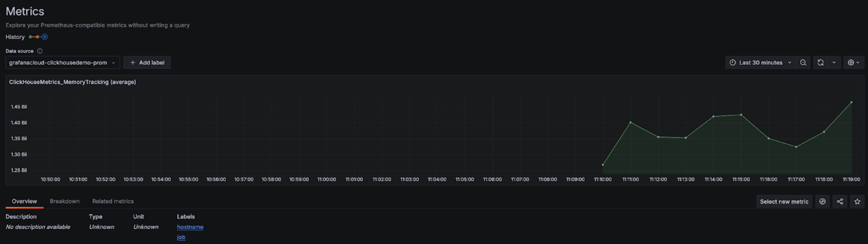Image resolution: width=868 pixels, height=244 pixels.
Task: Switch to the Related metrics tab
Action: [x=113, y=201]
